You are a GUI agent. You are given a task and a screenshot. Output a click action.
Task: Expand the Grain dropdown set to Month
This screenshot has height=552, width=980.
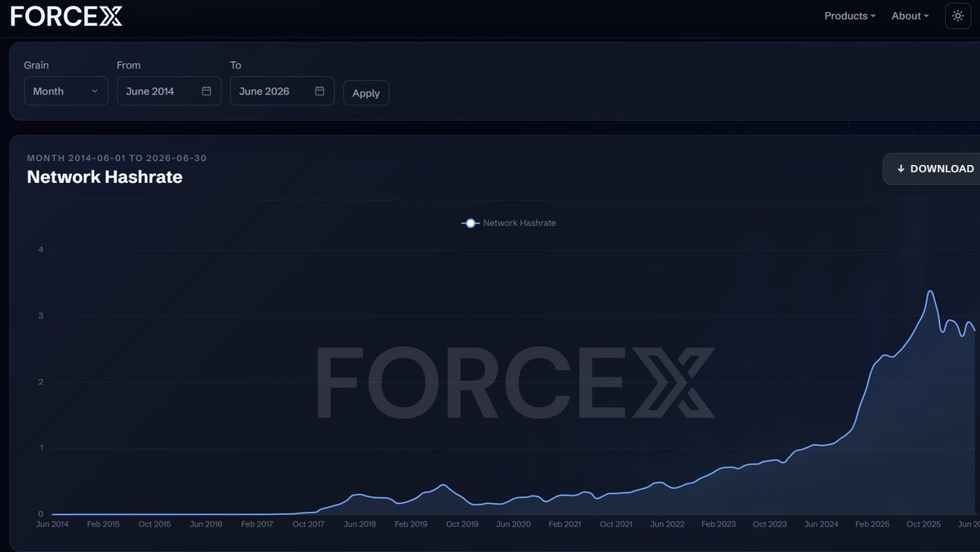point(66,91)
